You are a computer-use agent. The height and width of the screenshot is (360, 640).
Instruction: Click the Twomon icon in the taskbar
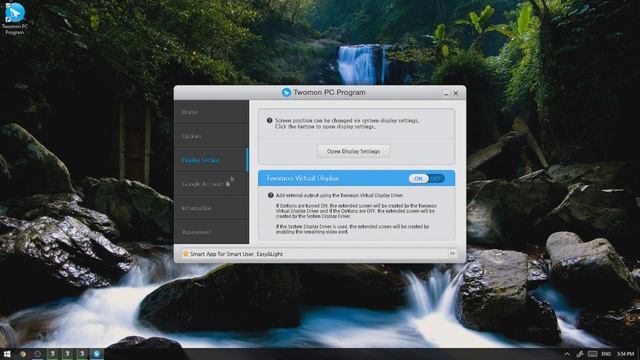tap(97, 354)
